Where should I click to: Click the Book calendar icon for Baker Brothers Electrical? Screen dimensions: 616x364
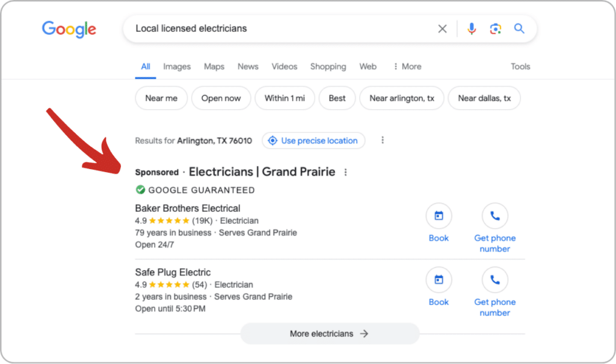coord(439,216)
